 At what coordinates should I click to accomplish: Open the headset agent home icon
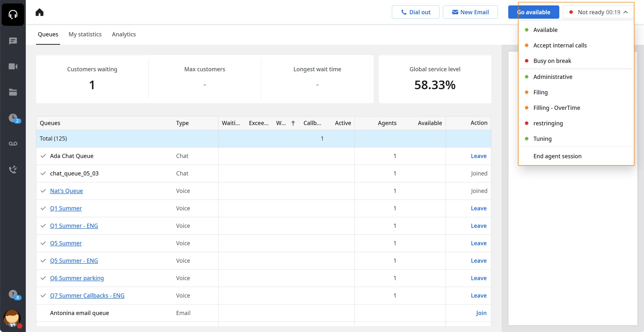(13, 14)
